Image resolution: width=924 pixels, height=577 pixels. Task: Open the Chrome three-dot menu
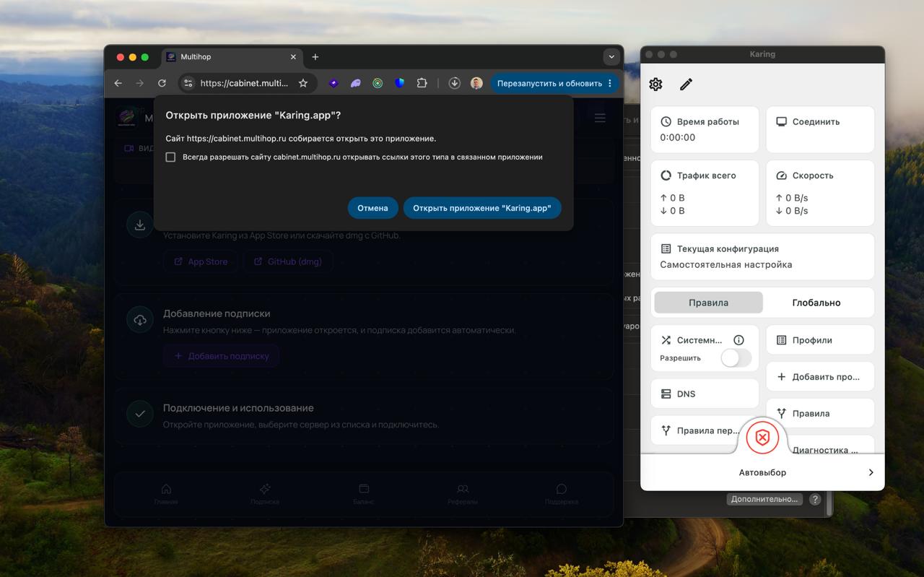610,84
